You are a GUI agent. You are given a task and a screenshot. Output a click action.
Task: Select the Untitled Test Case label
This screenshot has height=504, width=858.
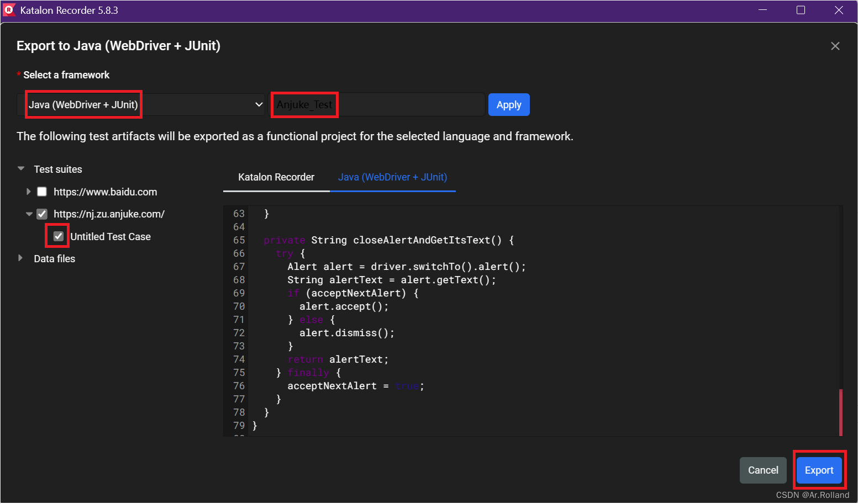[x=110, y=236]
